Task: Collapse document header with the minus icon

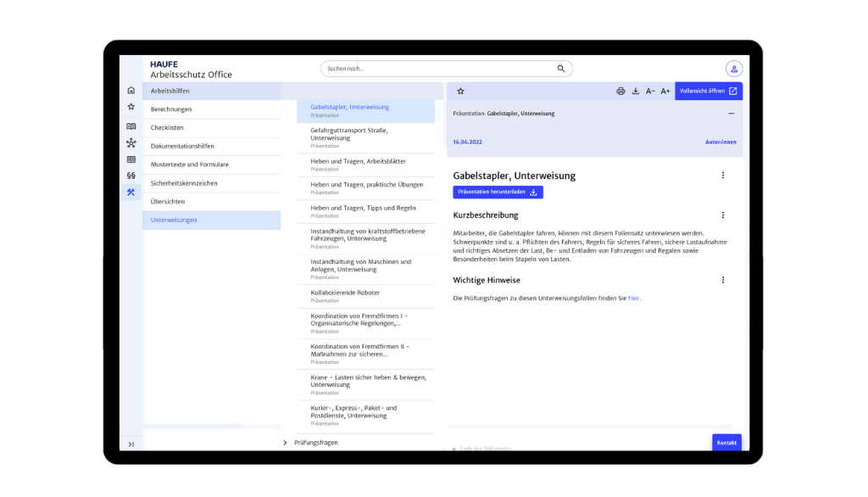Action: [x=731, y=113]
